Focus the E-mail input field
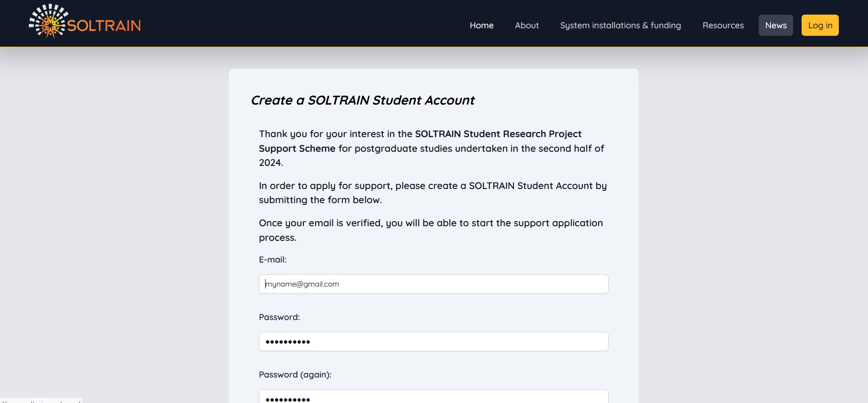 (433, 284)
